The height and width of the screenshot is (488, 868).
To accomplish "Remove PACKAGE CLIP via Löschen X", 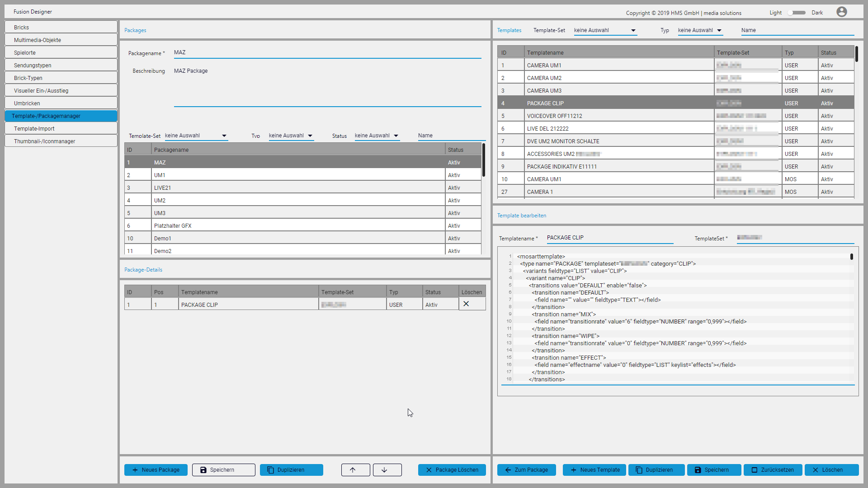I will point(466,304).
